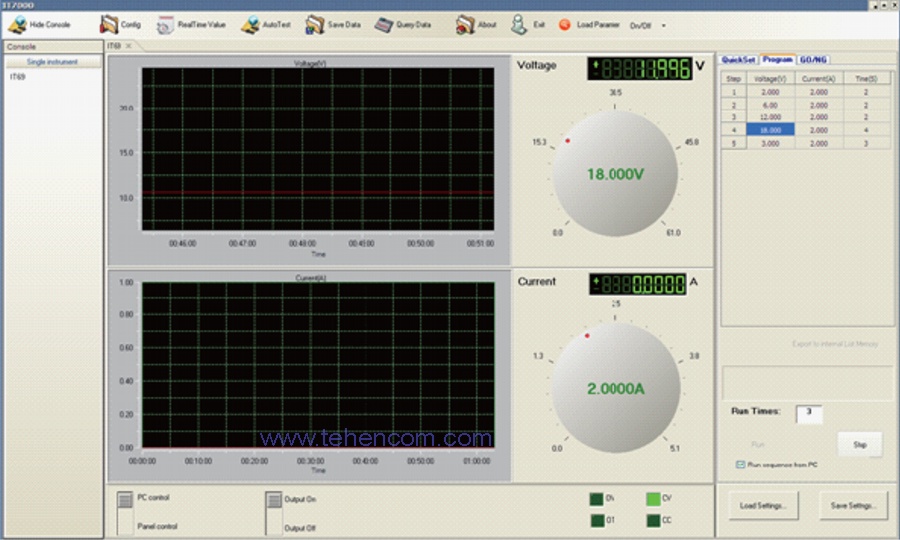This screenshot has height=540, width=900.
Task: Click the Current knob showing 2.0000A
Action: pyautogui.click(x=616, y=388)
